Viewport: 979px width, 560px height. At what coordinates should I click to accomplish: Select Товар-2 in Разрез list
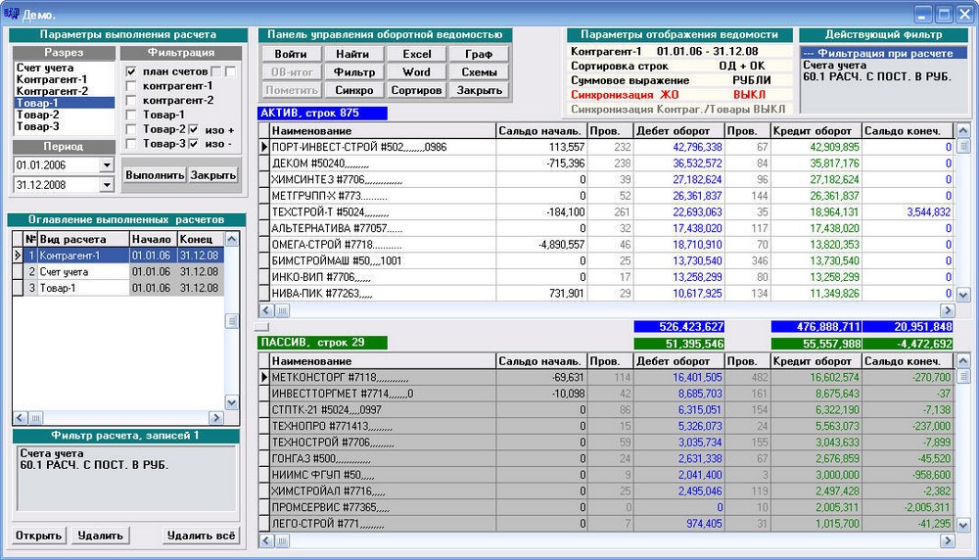pos(64,115)
